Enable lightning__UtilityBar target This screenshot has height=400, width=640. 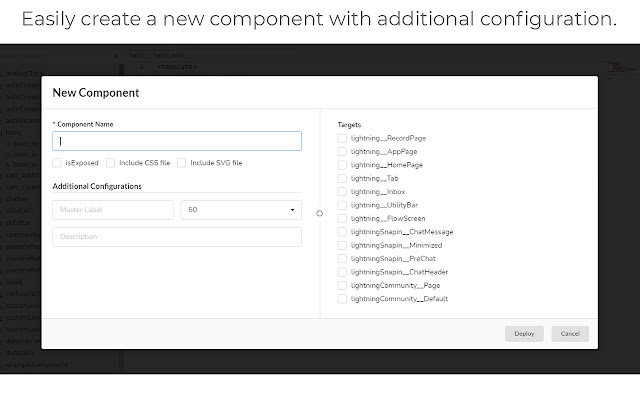[x=343, y=205]
